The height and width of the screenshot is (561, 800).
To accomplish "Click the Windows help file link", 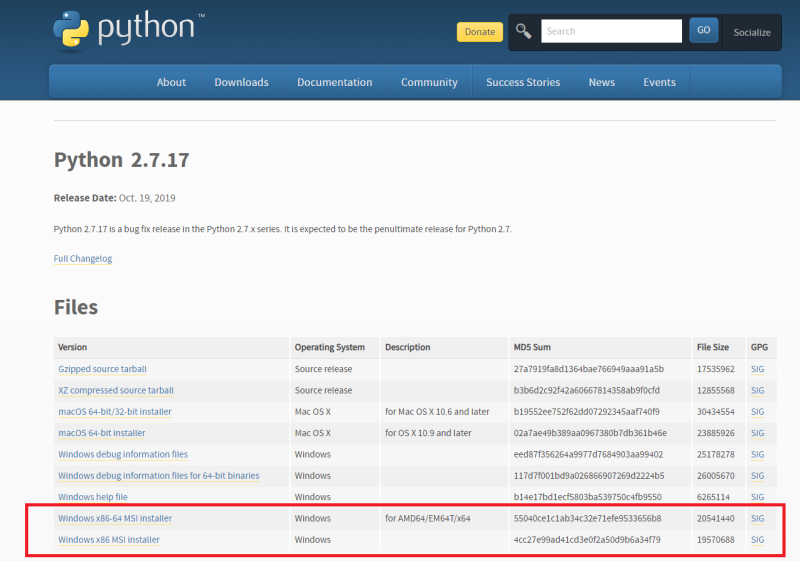I will tap(93, 497).
